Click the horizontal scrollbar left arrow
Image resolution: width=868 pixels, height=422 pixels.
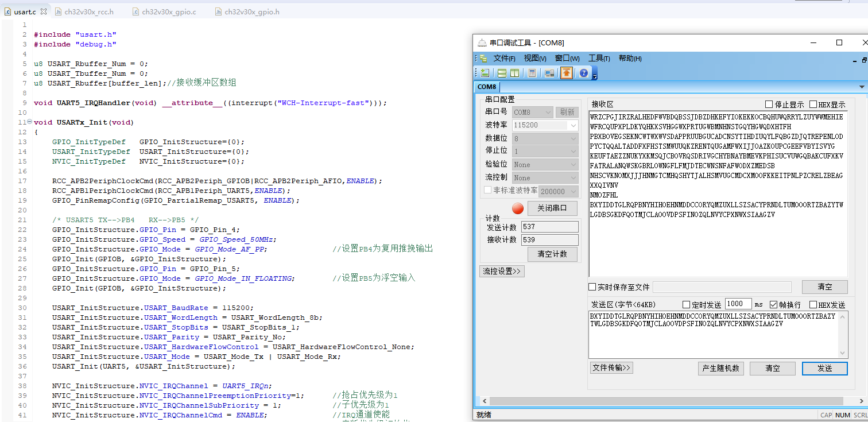tap(485, 401)
